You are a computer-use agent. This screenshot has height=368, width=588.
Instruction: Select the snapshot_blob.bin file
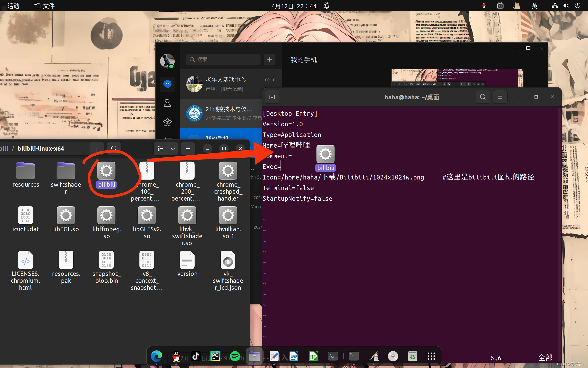point(106,267)
